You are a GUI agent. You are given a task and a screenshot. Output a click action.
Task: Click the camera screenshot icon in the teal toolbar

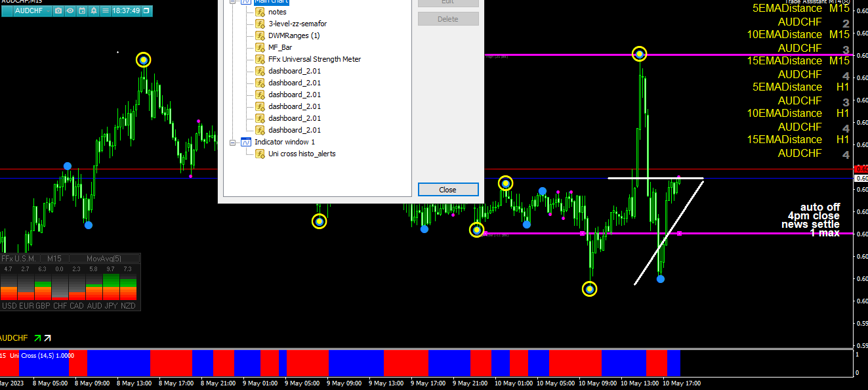[x=58, y=11]
